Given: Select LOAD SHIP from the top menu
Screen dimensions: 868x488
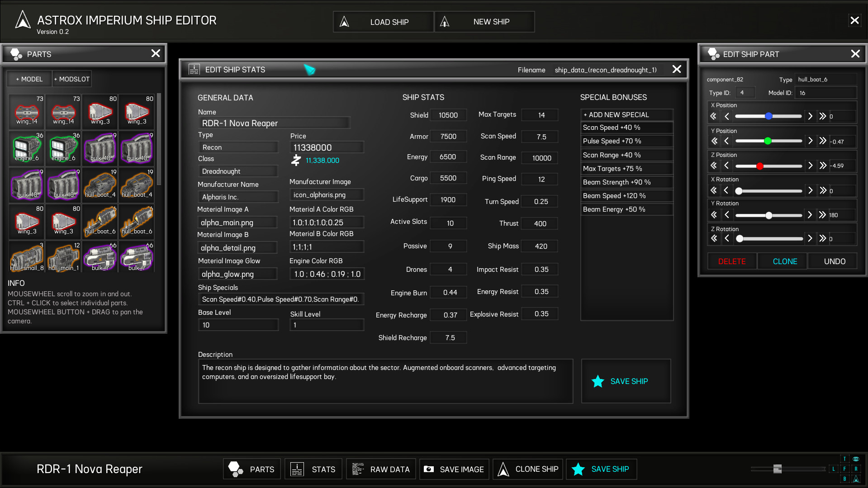Looking at the screenshot, I should 383,21.
